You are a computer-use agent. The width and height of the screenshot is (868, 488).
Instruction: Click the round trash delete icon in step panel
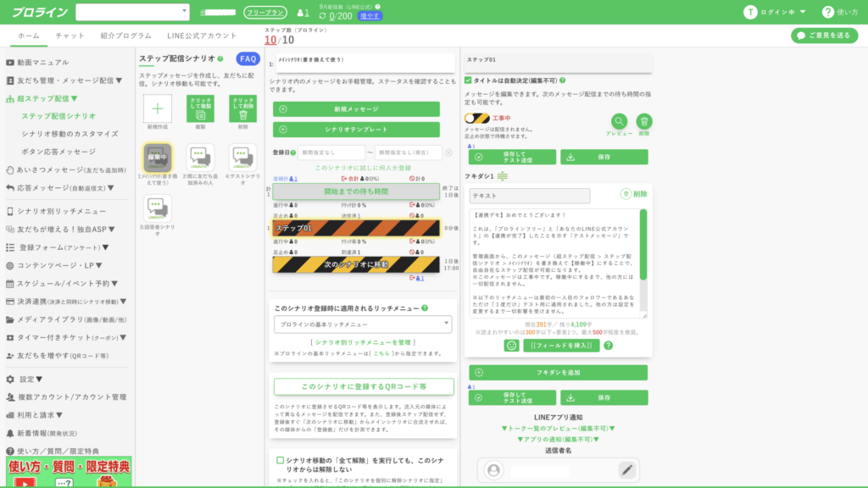[644, 120]
